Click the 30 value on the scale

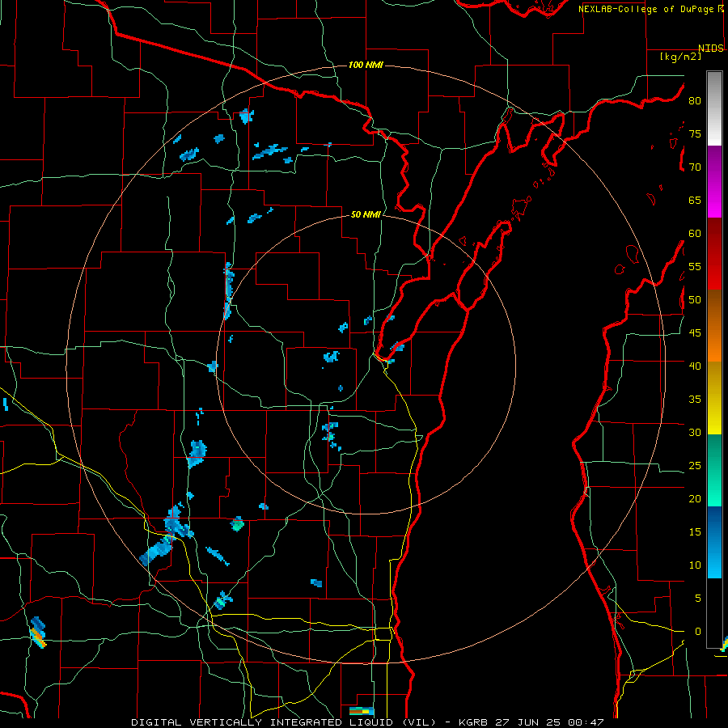tap(695, 433)
